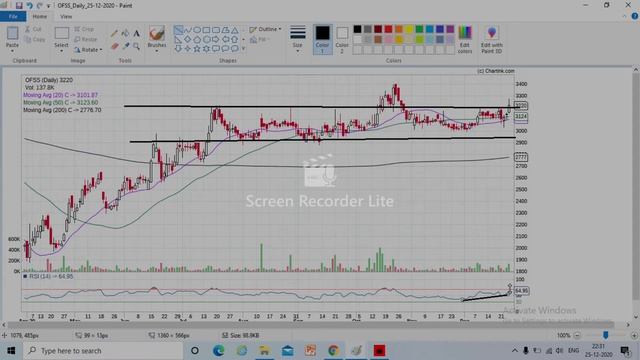Screen dimensions: 640x360
Task: Switch to the Home ribbon tab
Action: point(40,17)
